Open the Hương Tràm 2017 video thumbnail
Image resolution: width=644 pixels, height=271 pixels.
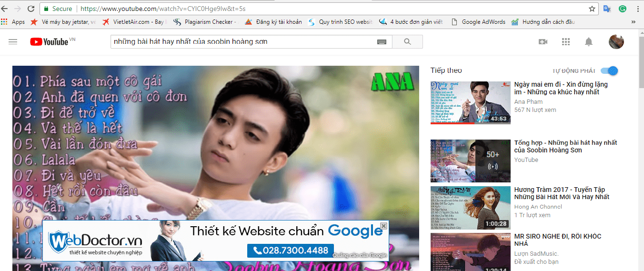[x=471, y=208]
